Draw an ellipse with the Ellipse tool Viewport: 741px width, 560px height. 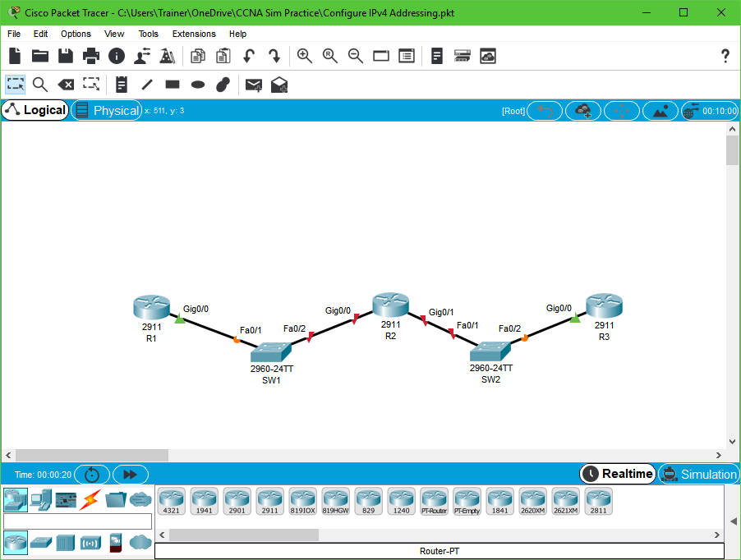pos(198,85)
